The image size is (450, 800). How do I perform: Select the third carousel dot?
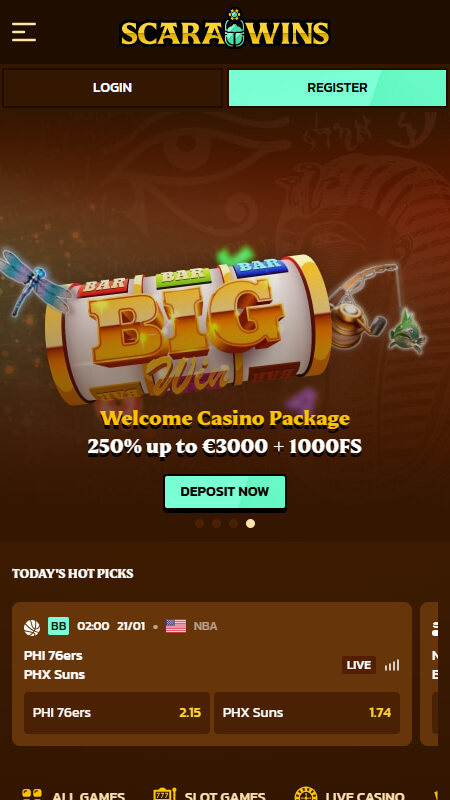click(233, 523)
